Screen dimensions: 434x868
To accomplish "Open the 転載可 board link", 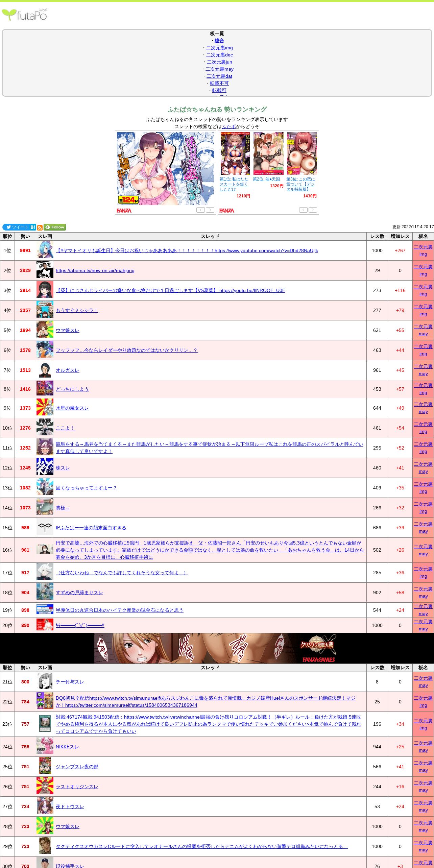I will click(219, 90).
